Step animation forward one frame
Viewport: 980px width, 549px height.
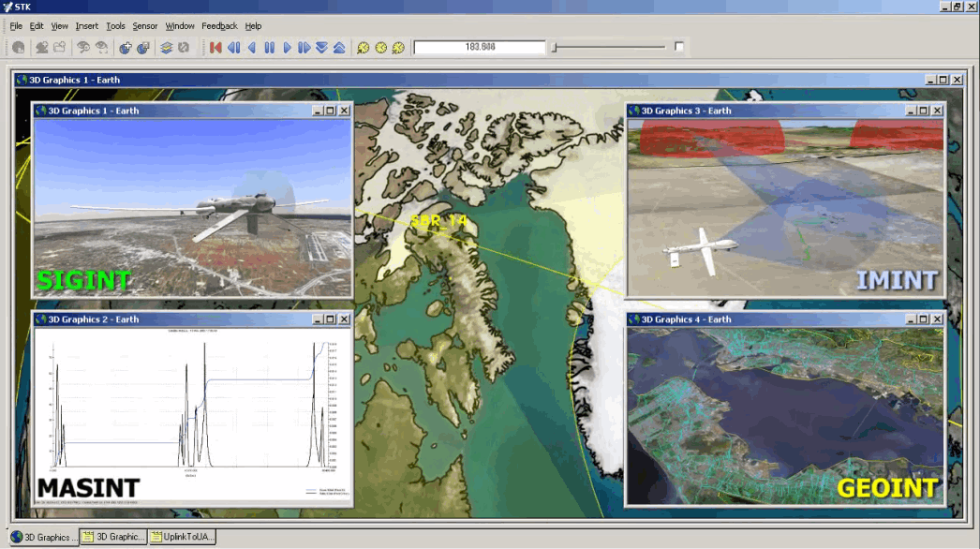click(304, 48)
